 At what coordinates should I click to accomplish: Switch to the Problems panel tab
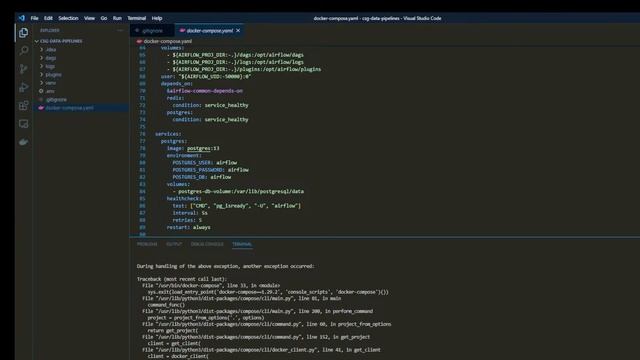[x=147, y=244]
